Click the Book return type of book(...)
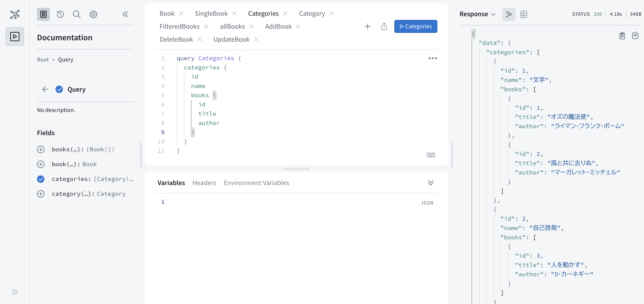The width and height of the screenshot is (644, 304). (90, 164)
